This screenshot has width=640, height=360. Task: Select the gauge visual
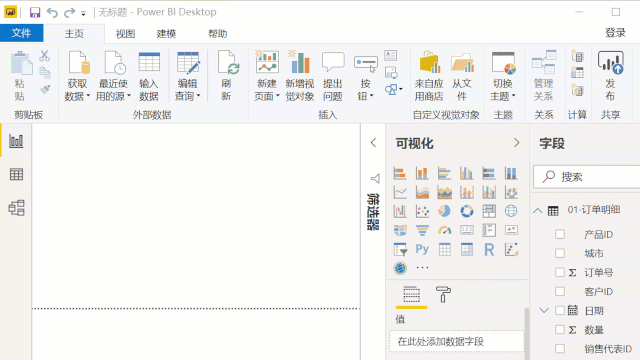(444, 230)
